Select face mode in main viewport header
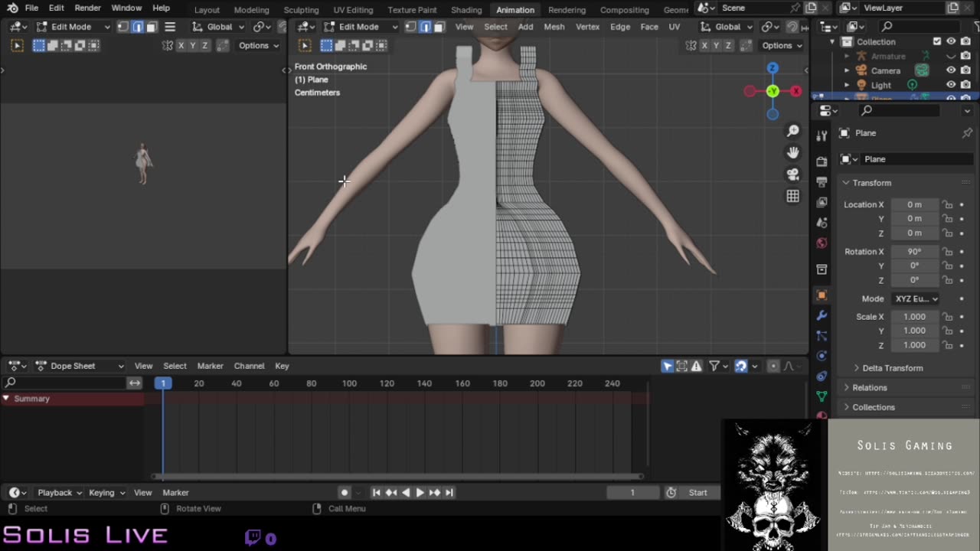Image resolution: width=980 pixels, height=551 pixels. click(439, 27)
